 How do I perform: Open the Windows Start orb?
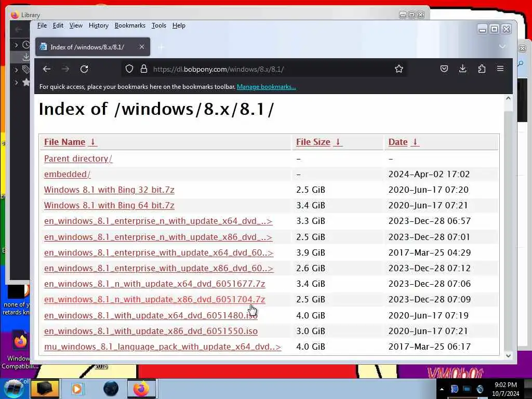pos(14,389)
